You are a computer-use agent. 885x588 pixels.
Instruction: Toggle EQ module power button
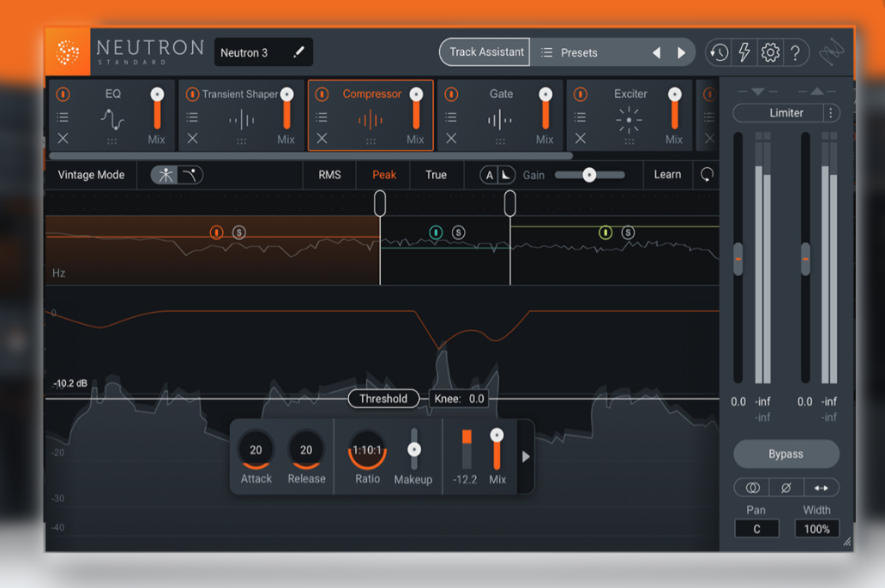pos(63,94)
